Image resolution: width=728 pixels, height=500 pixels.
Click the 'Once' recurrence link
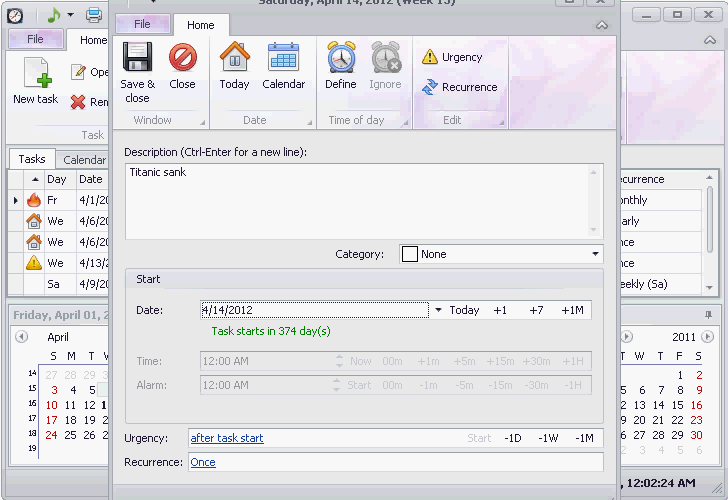tap(203, 462)
